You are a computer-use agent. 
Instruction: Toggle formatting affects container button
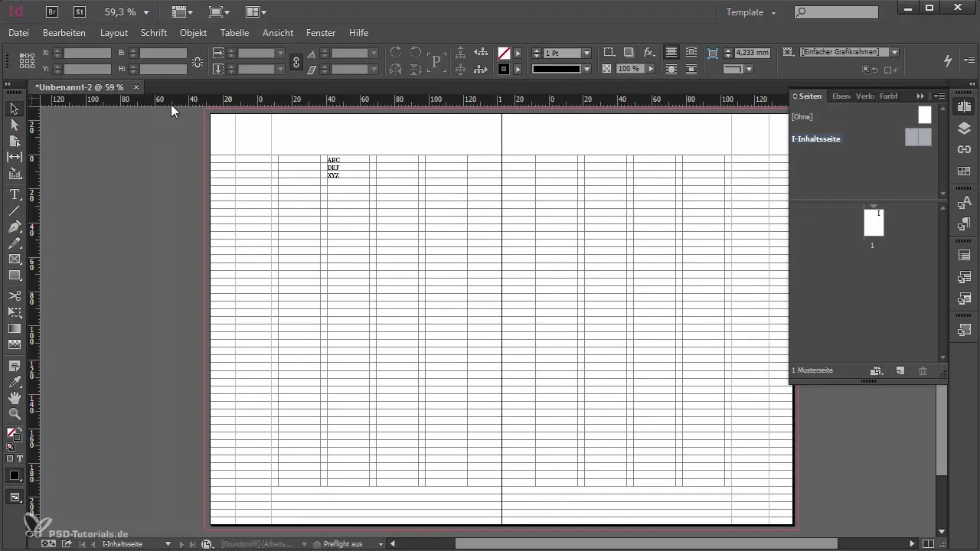click(x=10, y=458)
